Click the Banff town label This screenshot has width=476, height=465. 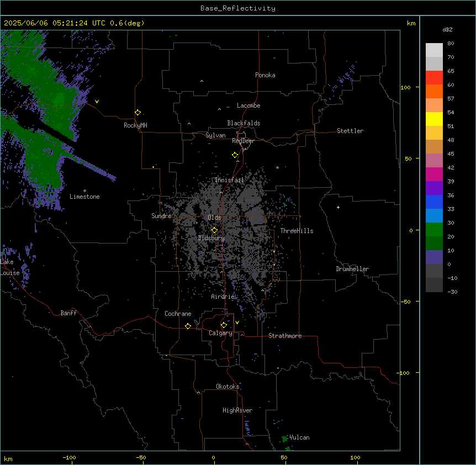[68, 313]
